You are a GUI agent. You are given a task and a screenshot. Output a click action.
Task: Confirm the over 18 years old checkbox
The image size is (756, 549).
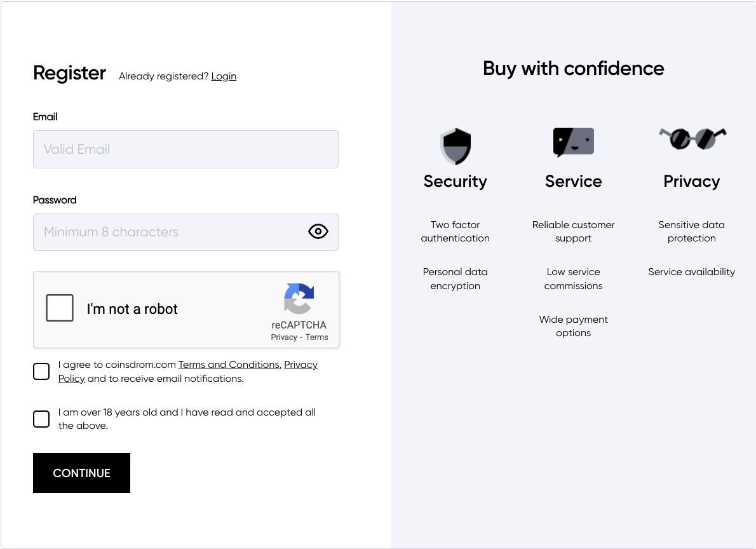pyautogui.click(x=41, y=419)
